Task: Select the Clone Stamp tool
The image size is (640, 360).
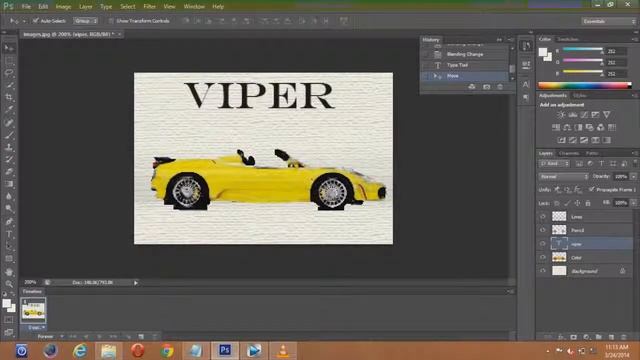Action: pos(9,147)
